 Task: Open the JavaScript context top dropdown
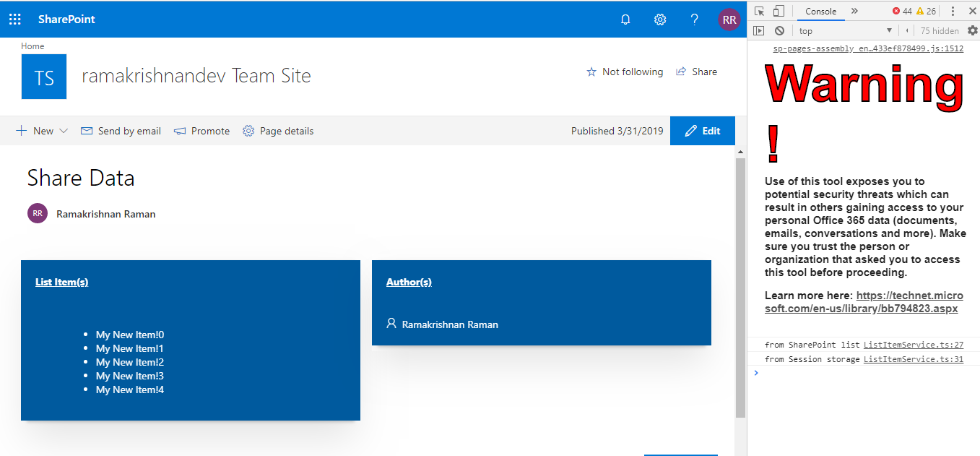[845, 30]
